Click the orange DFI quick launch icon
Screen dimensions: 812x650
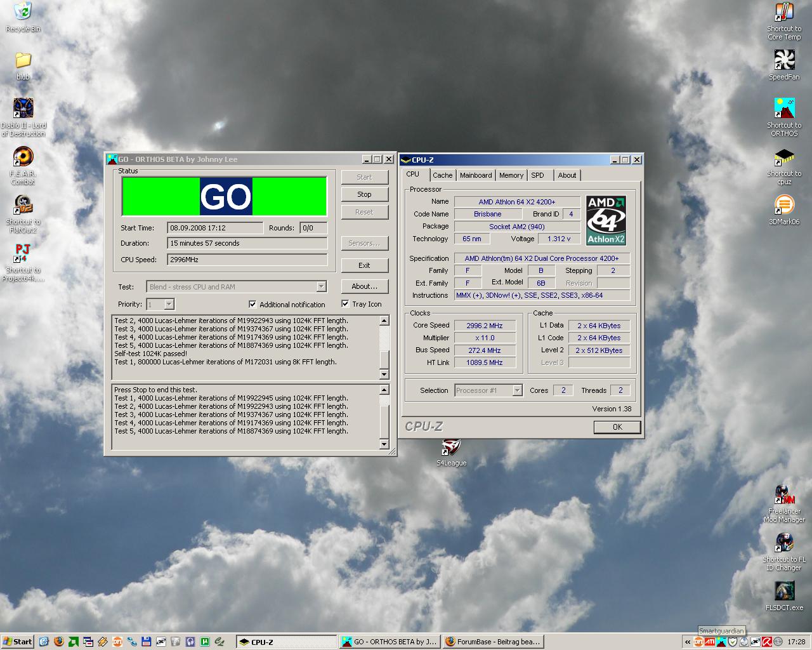pos(117,642)
